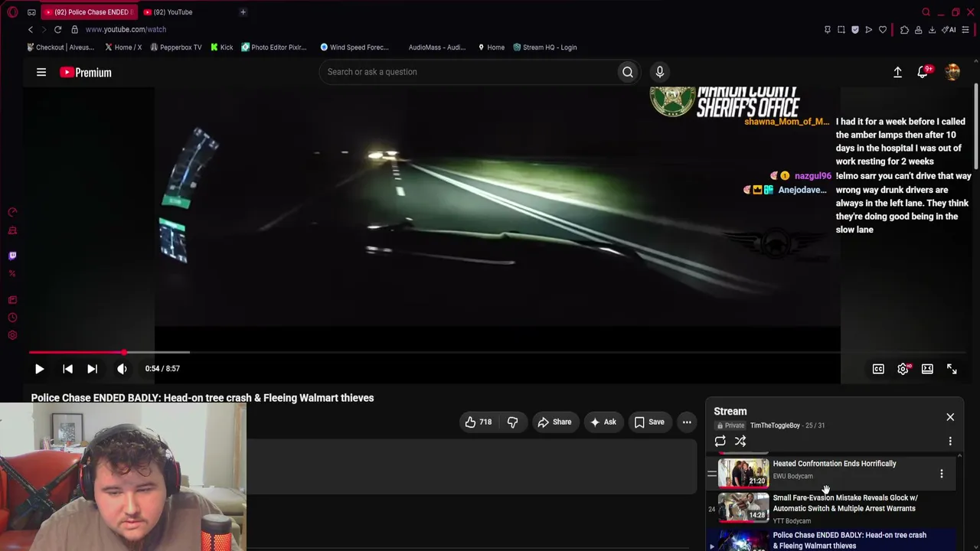Go back to the previous page

click(31, 29)
